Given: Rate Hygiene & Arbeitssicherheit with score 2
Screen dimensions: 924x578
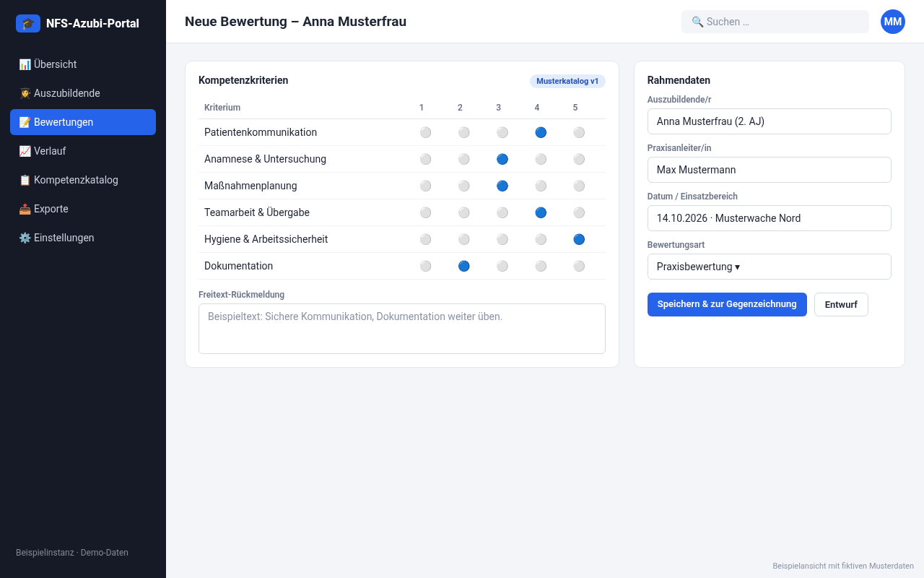Looking at the screenshot, I should point(463,239).
